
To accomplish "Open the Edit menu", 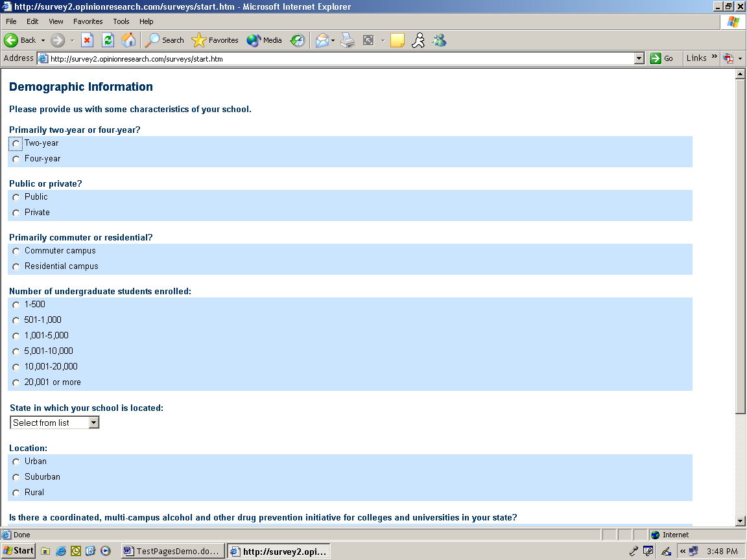I will point(32,21).
